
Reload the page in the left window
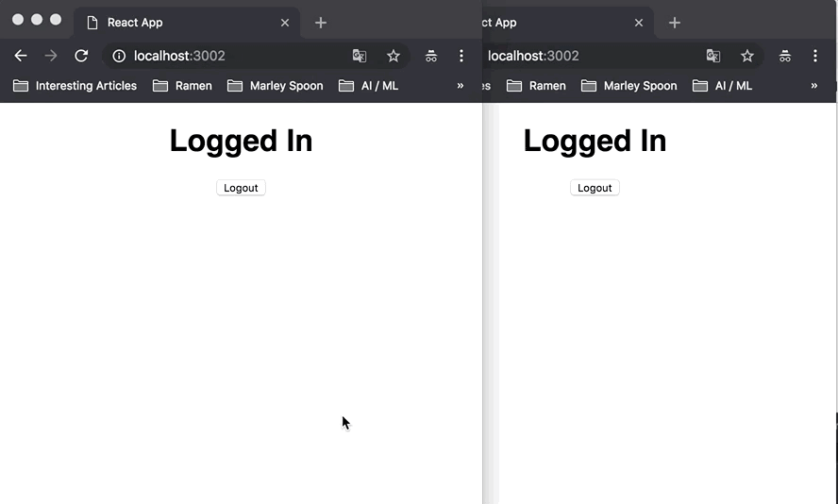click(81, 56)
